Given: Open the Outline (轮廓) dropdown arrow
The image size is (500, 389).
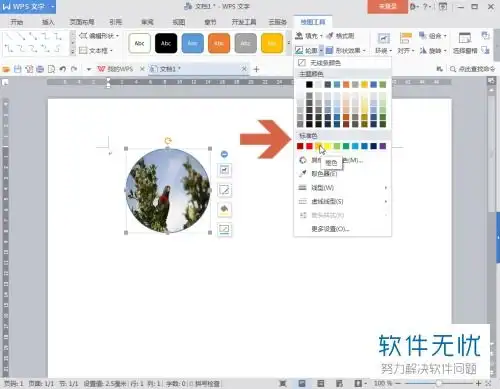Looking at the screenshot, I should [321, 50].
